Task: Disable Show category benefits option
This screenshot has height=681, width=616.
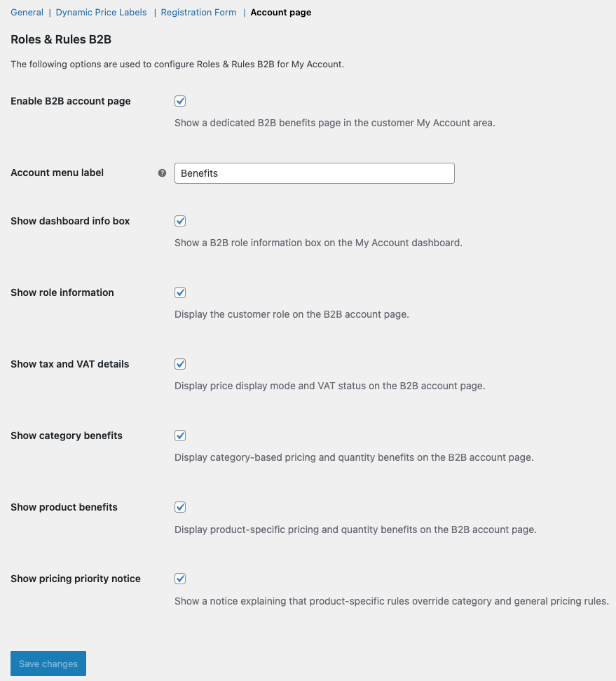Action: pyautogui.click(x=180, y=436)
